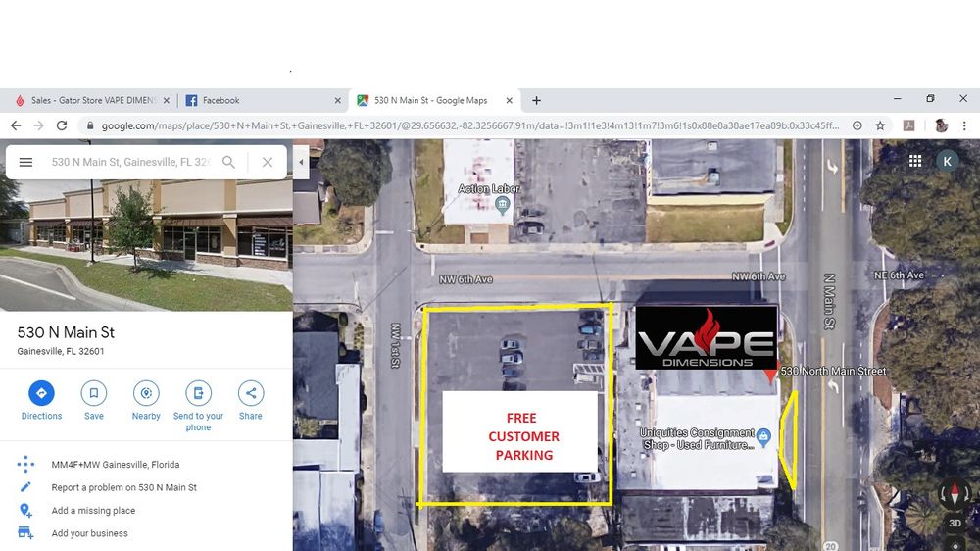980x551 pixels.
Task: Toggle 3D map view
Action: click(x=955, y=524)
